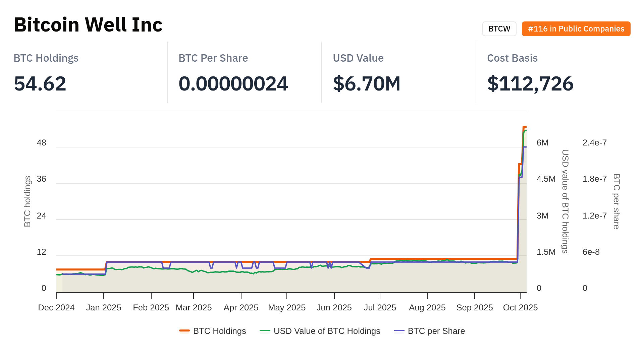Click the Jan 2025 axis label

click(x=104, y=308)
